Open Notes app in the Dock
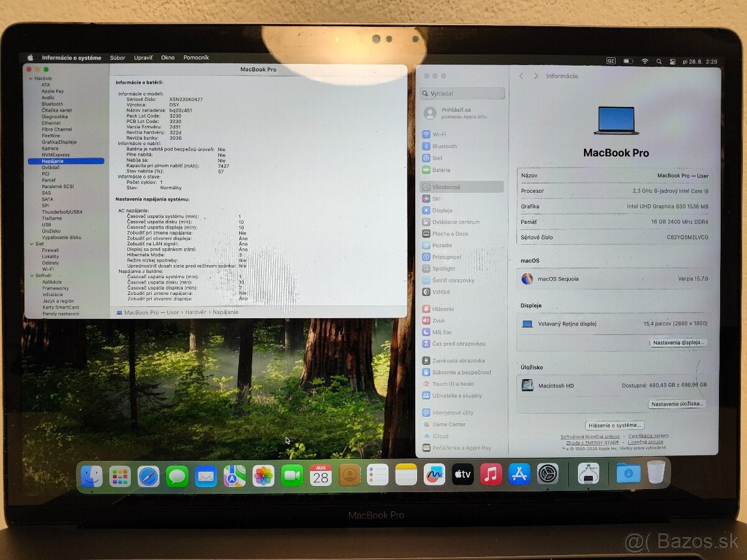747x560 pixels. pos(406,475)
